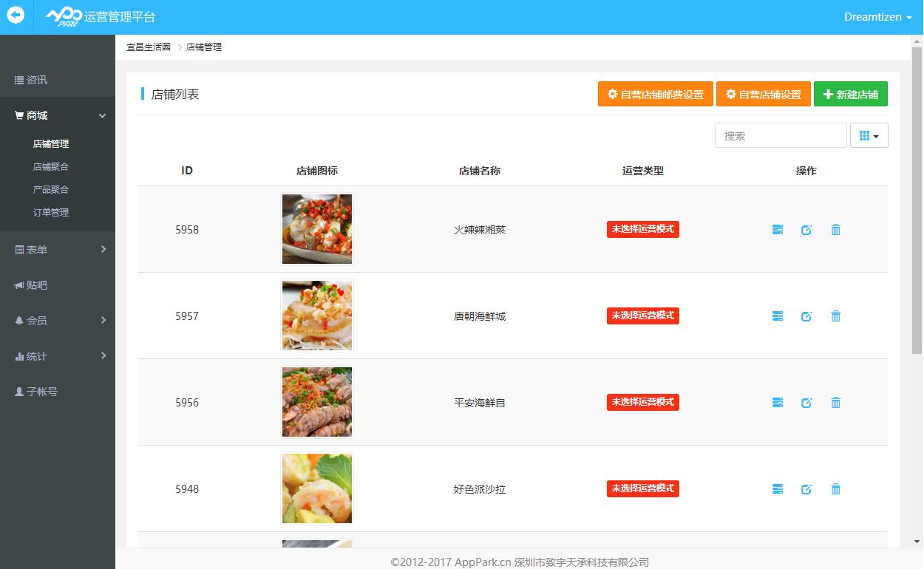Viewport: 924px width, 569px height.
Task: Open list icon for store 5958
Action: point(778,230)
